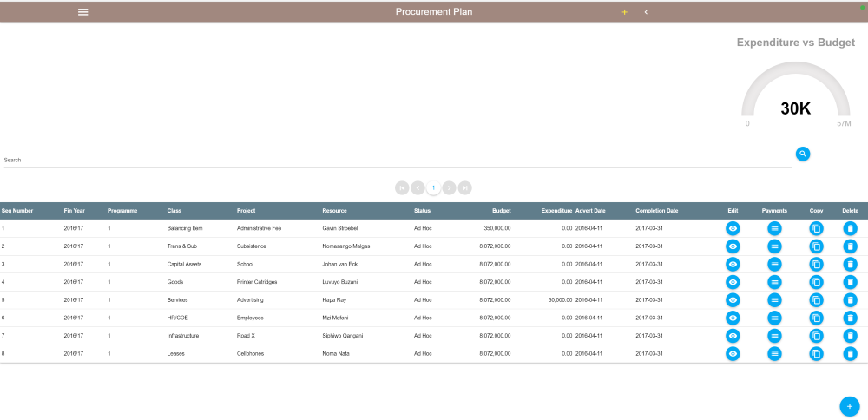Image resolution: width=868 pixels, height=420 pixels.
Task: Copy the Subsistence row
Action: point(816,246)
